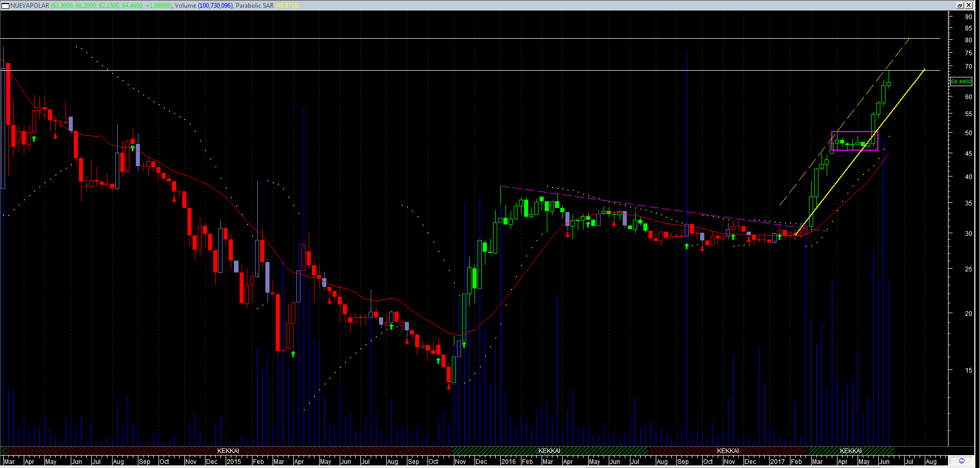
Task: Restore down the NUEVAPOLAR chart window
Action: 960,6
